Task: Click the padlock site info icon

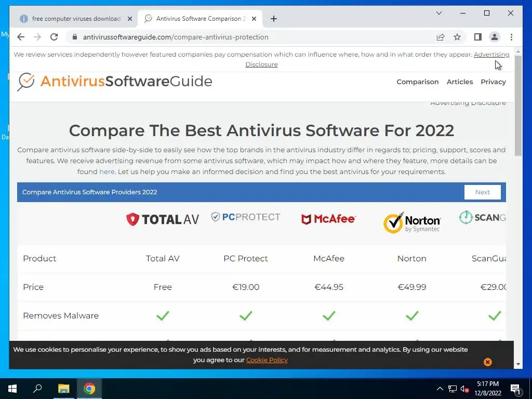Action: click(x=75, y=37)
